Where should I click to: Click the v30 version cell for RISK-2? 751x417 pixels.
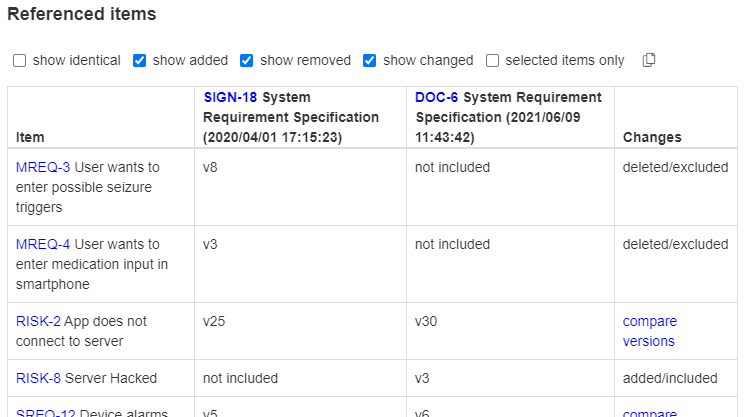(x=511, y=331)
